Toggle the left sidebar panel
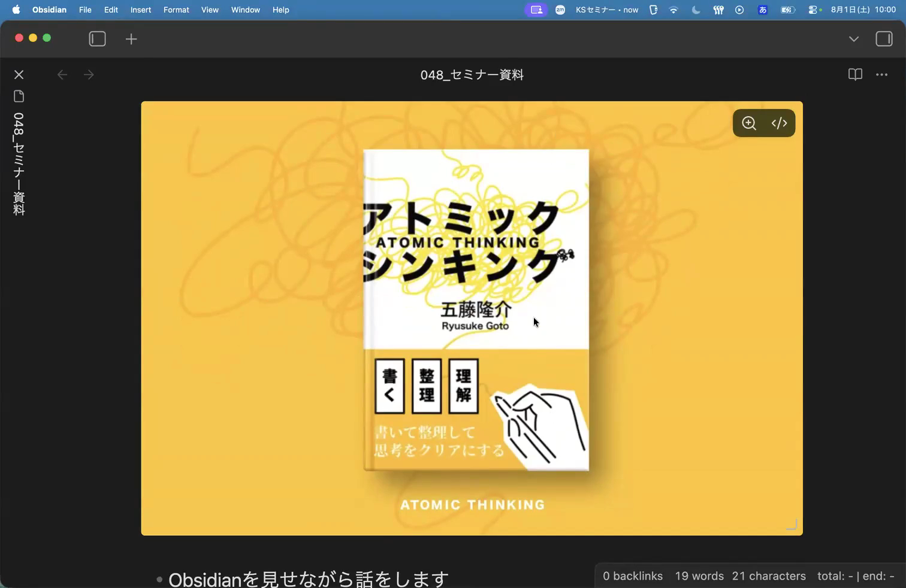This screenshot has width=906, height=588. click(97, 39)
